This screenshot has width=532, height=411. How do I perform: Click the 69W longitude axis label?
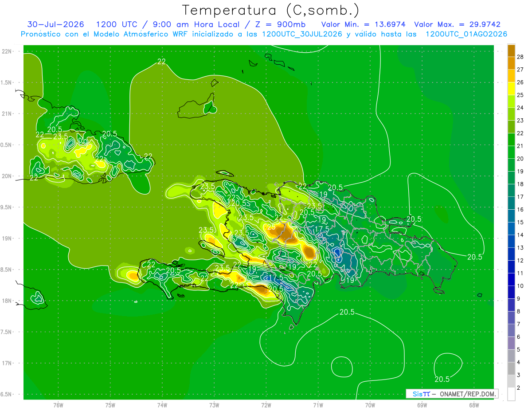[x=422, y=405]
